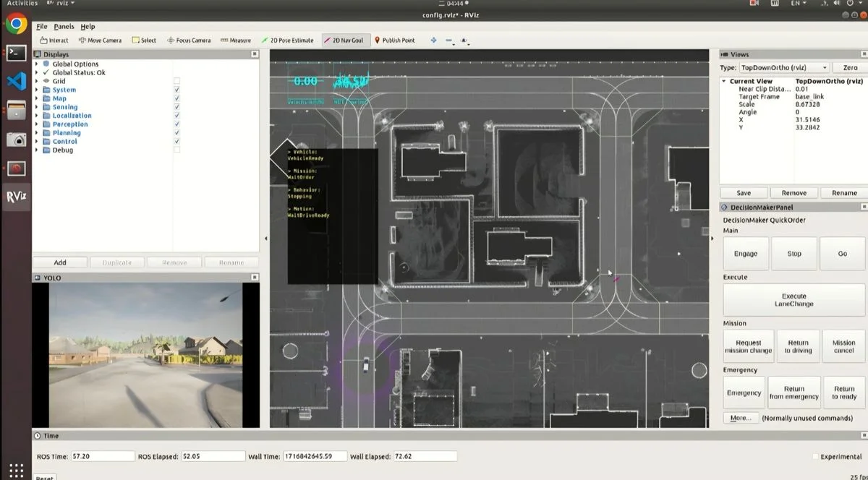Close the Views panel

[862, 54]
